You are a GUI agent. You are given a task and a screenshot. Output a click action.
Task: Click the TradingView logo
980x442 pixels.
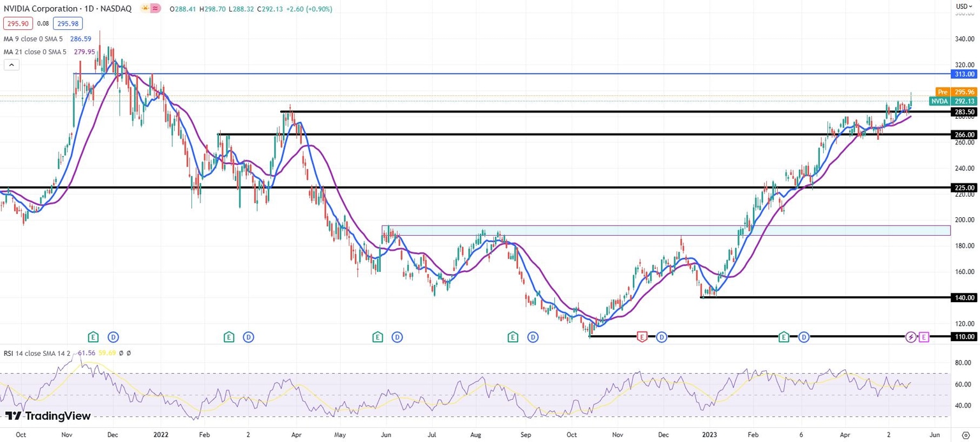tap(48, 416)
